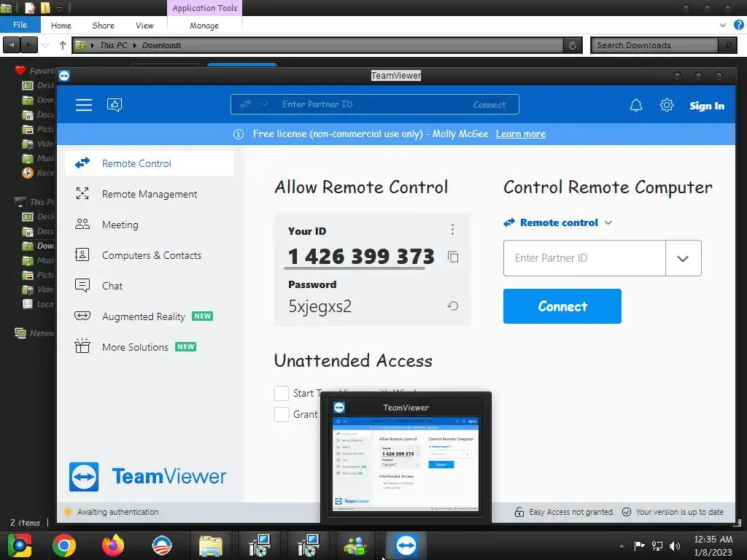The width and height of the screenshot is (747, 560).
Task: Open the TeamViewer hamburger menu
Action: pos(83,105)
